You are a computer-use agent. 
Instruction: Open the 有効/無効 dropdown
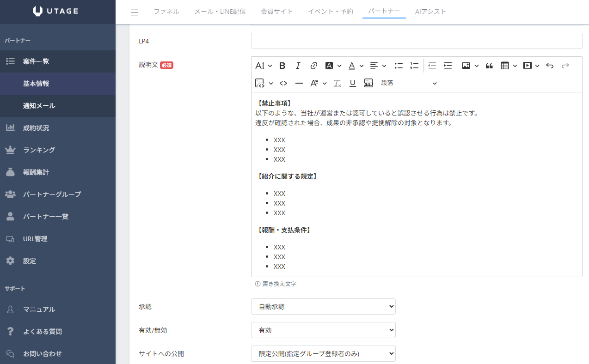point(323,330)
